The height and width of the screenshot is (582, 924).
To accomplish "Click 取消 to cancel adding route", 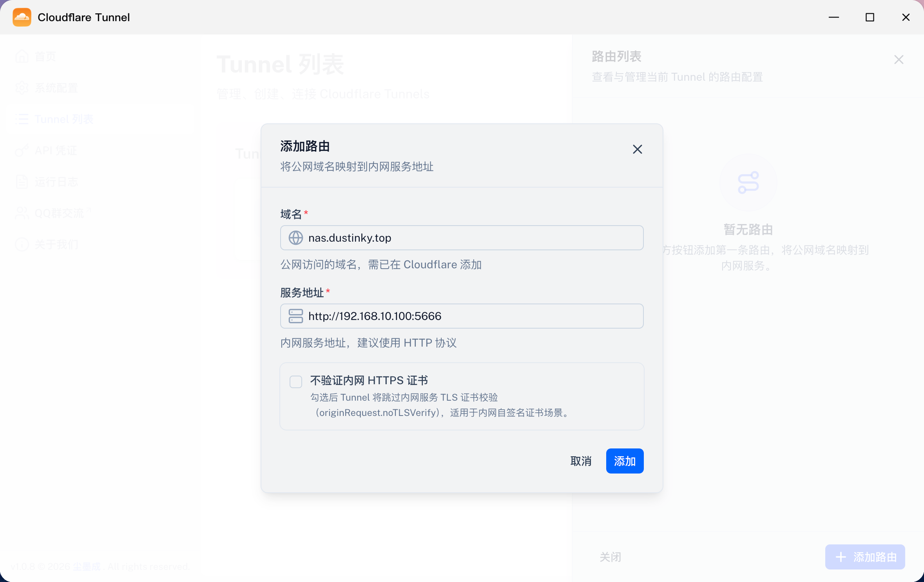I will click(x=581, y=461).
